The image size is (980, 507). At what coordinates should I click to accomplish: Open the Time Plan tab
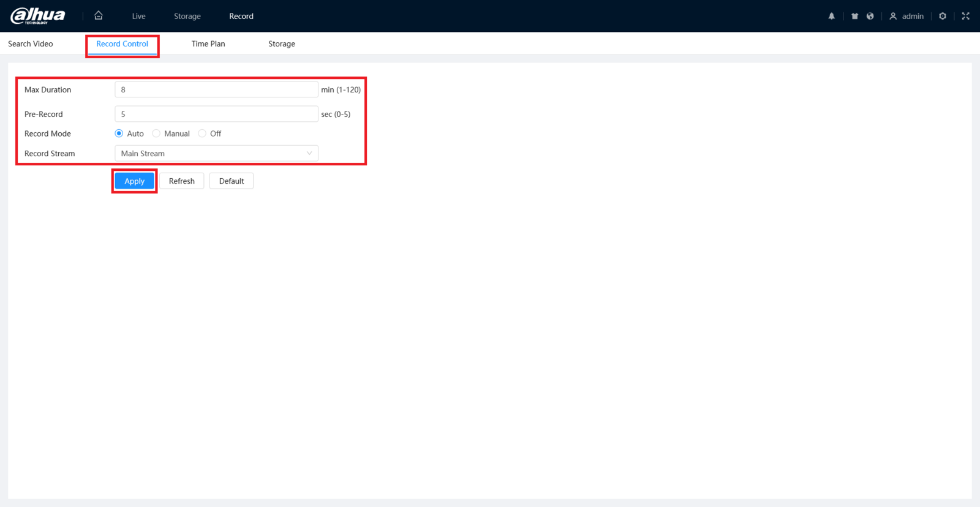pyautogui.click(x=208, y=43)
